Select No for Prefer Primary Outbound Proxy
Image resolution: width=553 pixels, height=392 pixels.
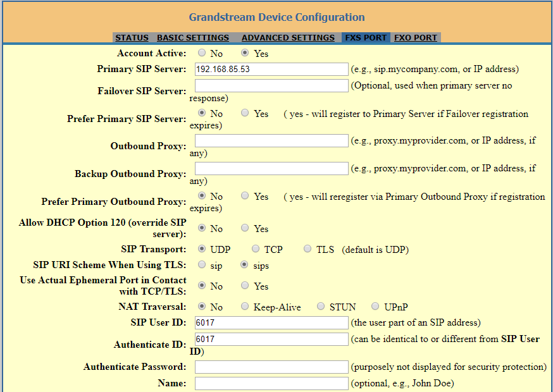click(202, 195)
